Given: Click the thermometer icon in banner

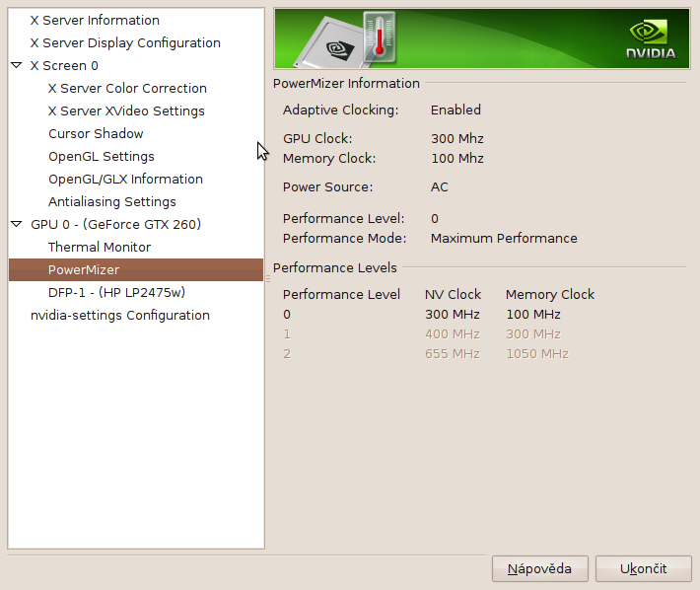Looking at the screenshot, I should click(380, 37).
